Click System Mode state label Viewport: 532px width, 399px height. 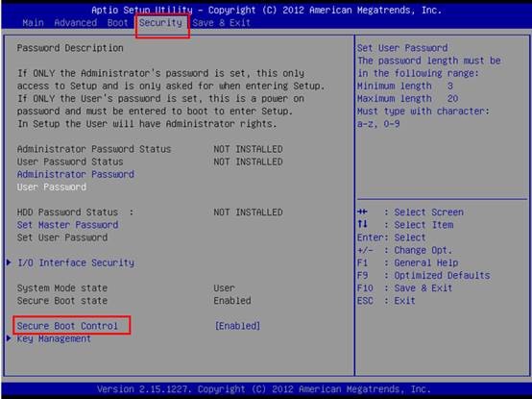[62, 288]
